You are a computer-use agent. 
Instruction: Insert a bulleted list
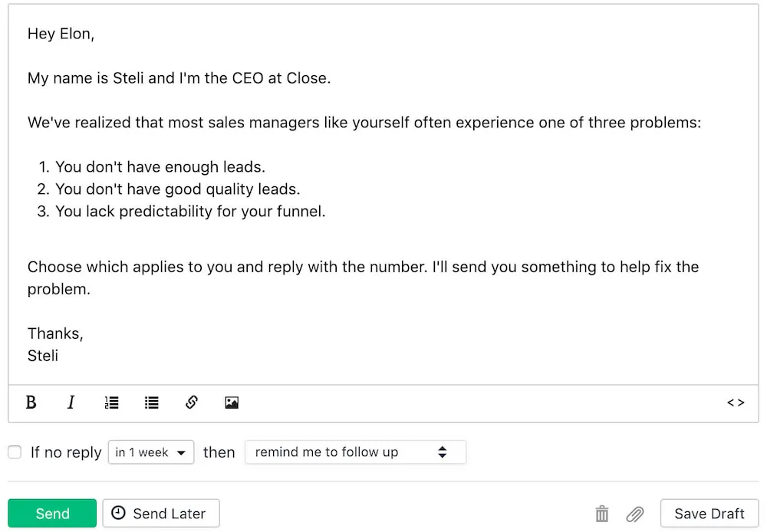151,402
